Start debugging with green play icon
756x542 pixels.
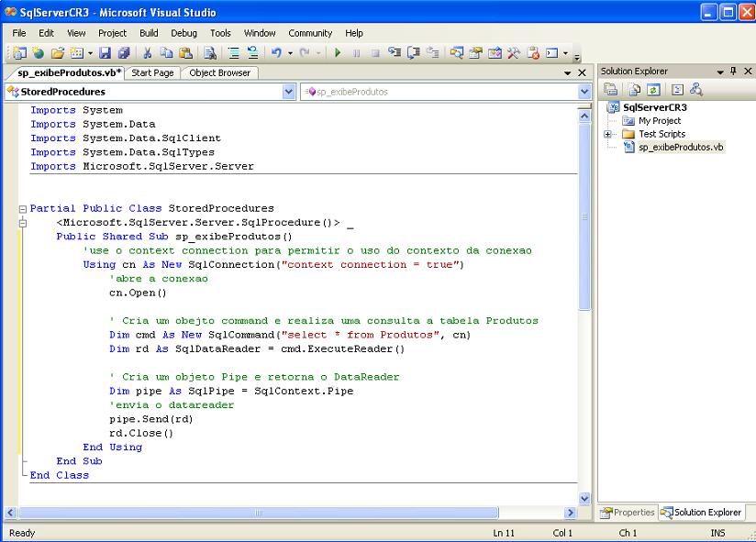click(x=338, y=52)
